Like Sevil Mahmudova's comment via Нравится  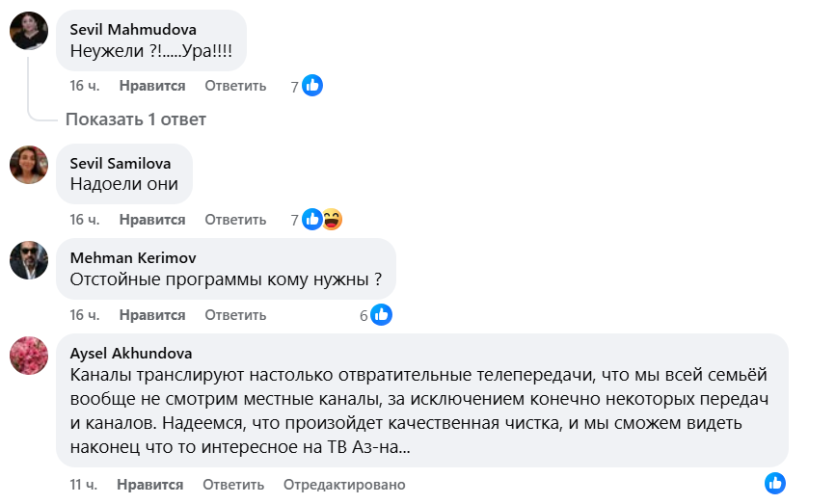pyautogui.click(x=152, y=86)
